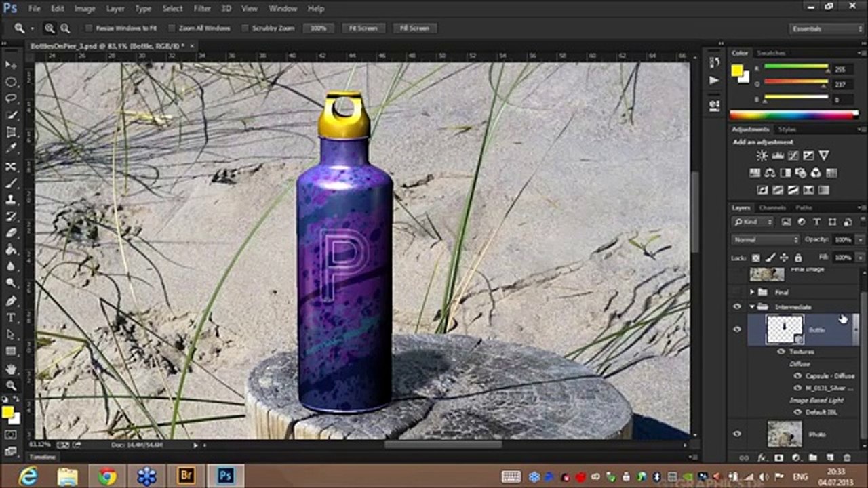Enable Zoom All Windows checkbox

tap(172, 28)
